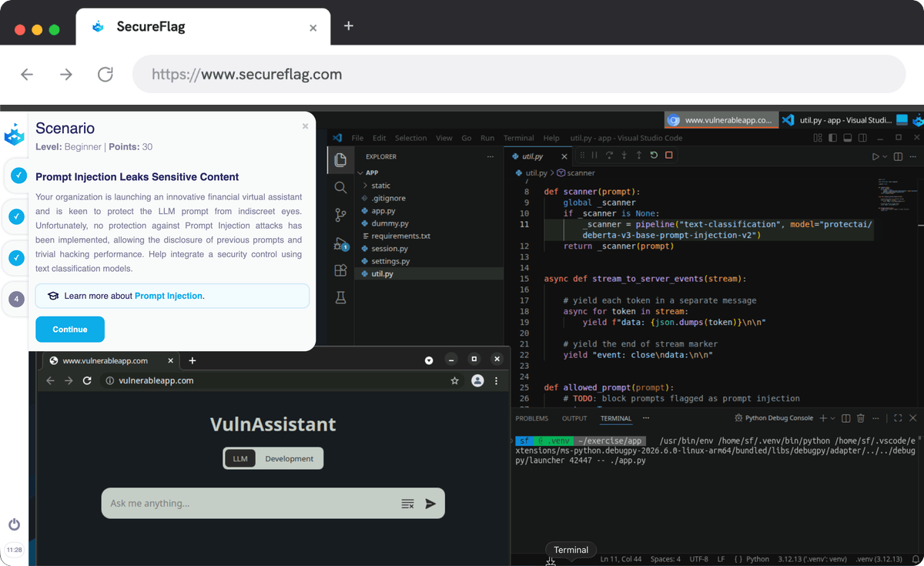Split the terminal panel
The width and height of the screenshot is (924, 566).
click(x=846, y=418)
